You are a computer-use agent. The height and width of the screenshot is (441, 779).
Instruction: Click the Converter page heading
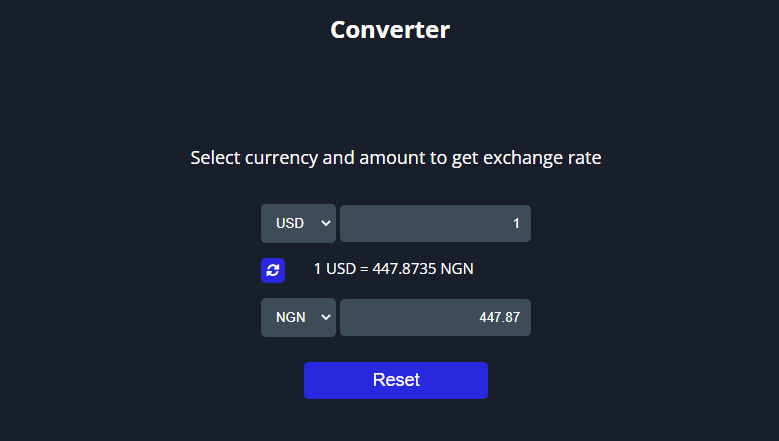[x=390, y=30]
